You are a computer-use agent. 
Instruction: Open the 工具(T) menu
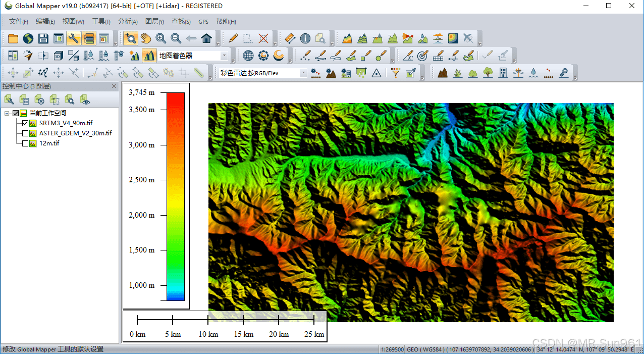[x=101, y=22]
